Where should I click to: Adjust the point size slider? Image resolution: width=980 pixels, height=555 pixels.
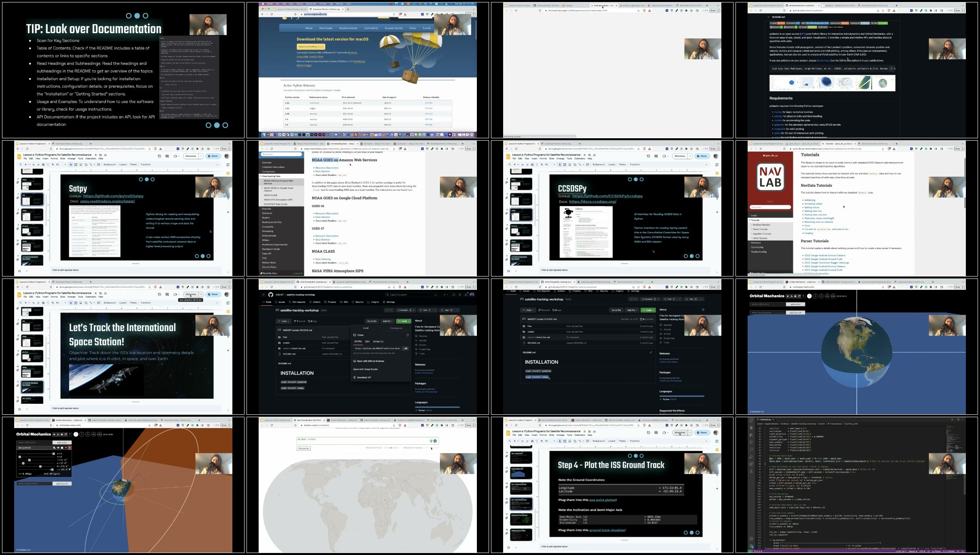click(x=391, y=448)
